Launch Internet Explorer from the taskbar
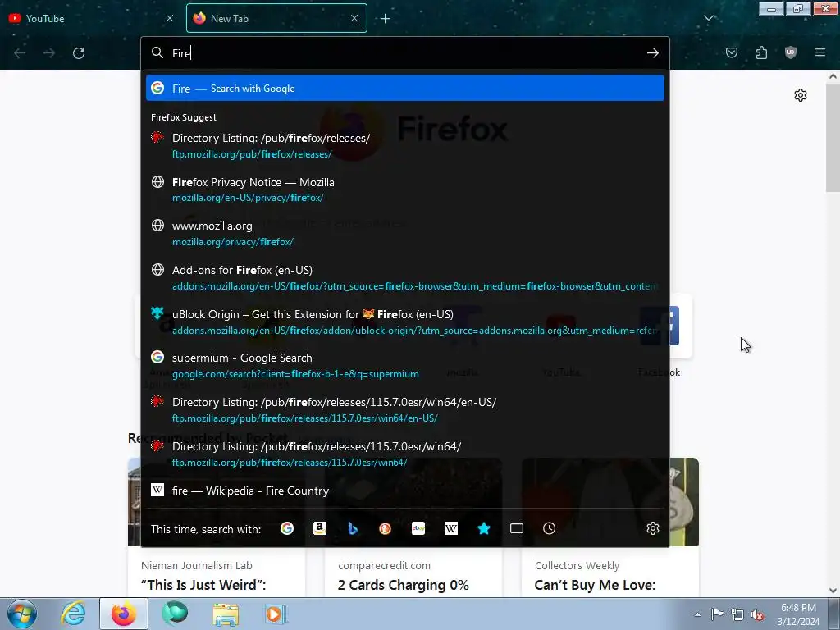The height and width of the screenshot is (630, 840). (x=73, y=614)
